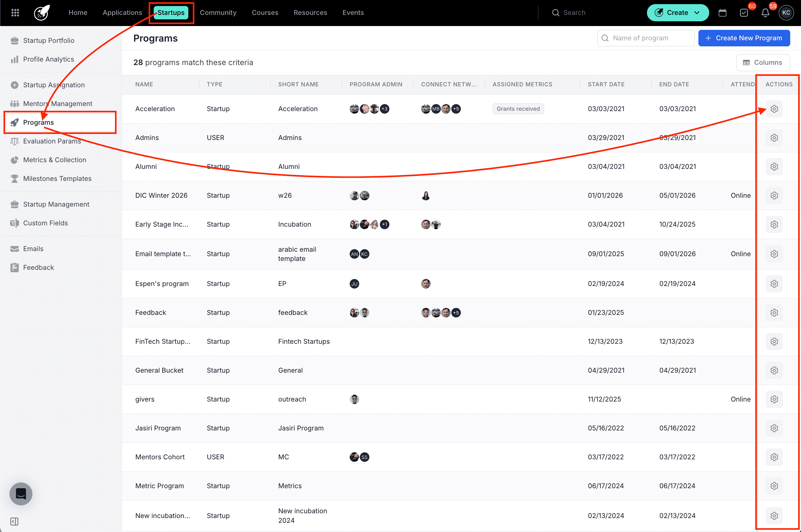
Task: Open settings gear for DIC Winter 2026
Action: (774, 196)
